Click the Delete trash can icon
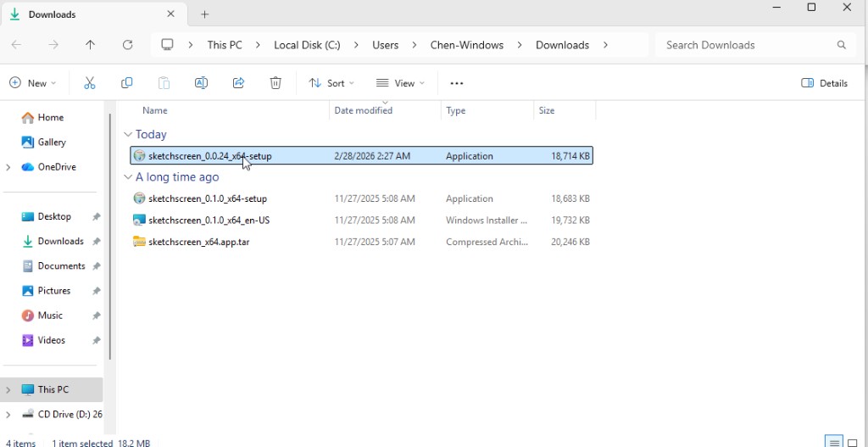This screenshot has width=868, height=447. 275,83
